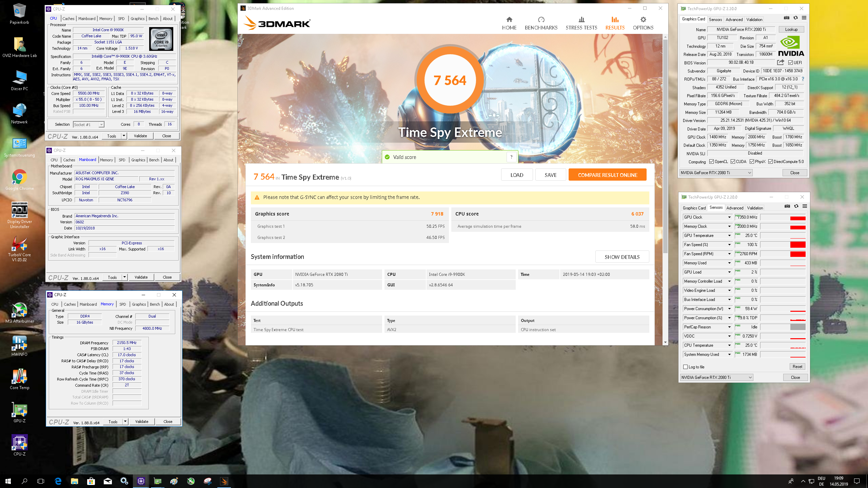Open the Papierkorb desktop icon
Viewport: 868px width, 488px height.
coord(19,14)
